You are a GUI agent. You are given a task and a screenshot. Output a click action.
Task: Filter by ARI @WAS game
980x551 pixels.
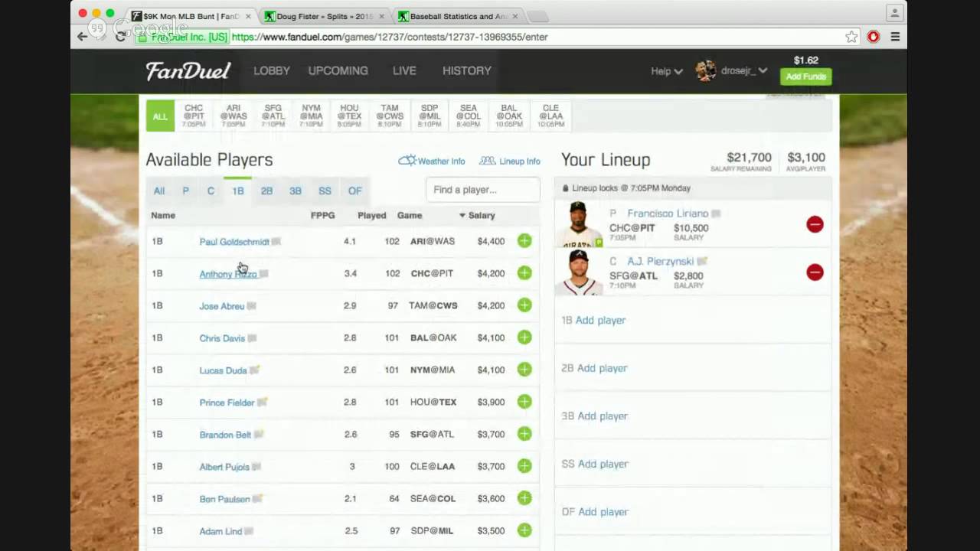[234, 116]
